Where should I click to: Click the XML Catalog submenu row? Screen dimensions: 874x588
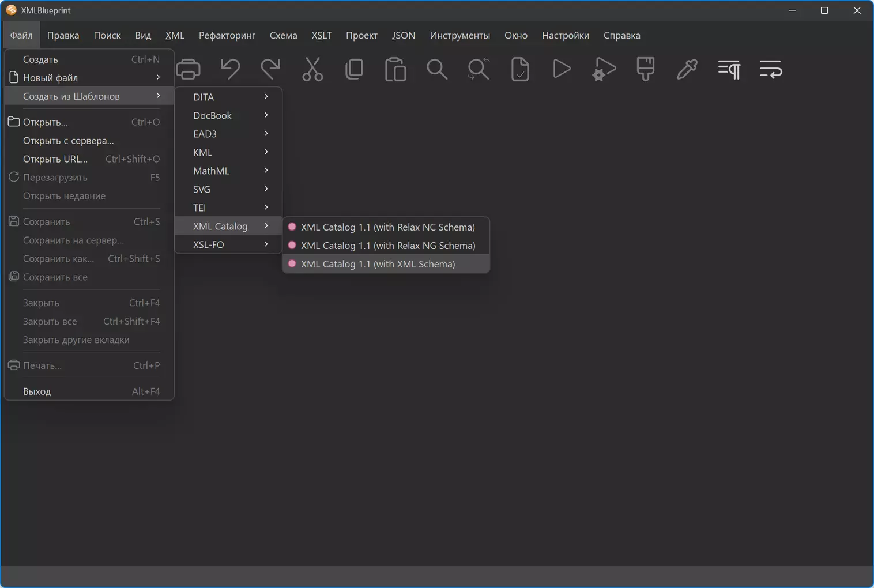click(228, 227)
